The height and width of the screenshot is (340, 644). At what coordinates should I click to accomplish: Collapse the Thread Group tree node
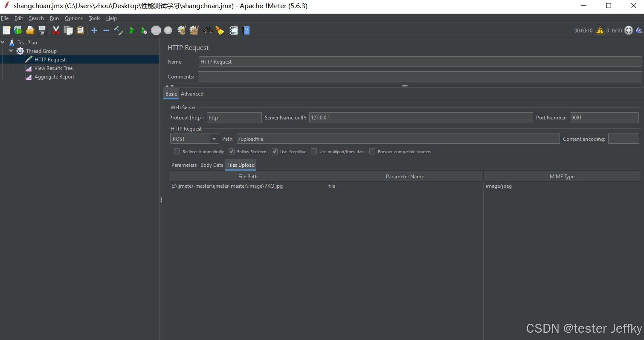click(11, 51)
